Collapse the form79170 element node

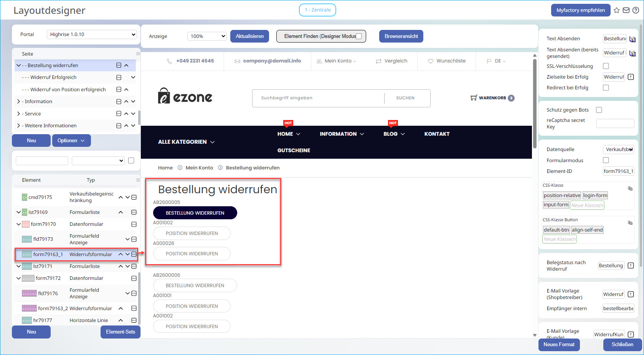(18, 224)
